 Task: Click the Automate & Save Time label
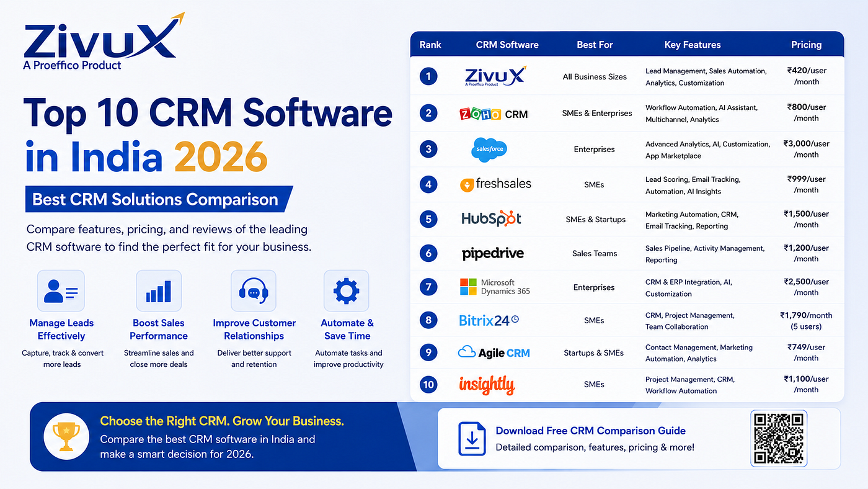(347, 330)
